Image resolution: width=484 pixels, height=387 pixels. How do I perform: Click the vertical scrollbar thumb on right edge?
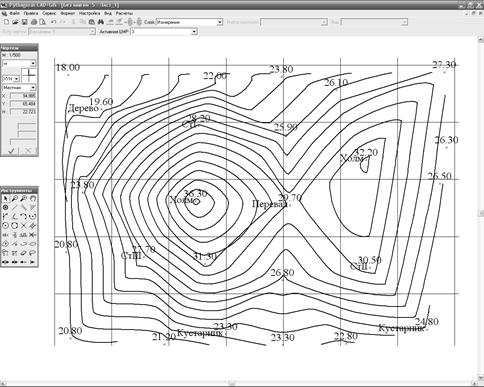tap(482, 213)
